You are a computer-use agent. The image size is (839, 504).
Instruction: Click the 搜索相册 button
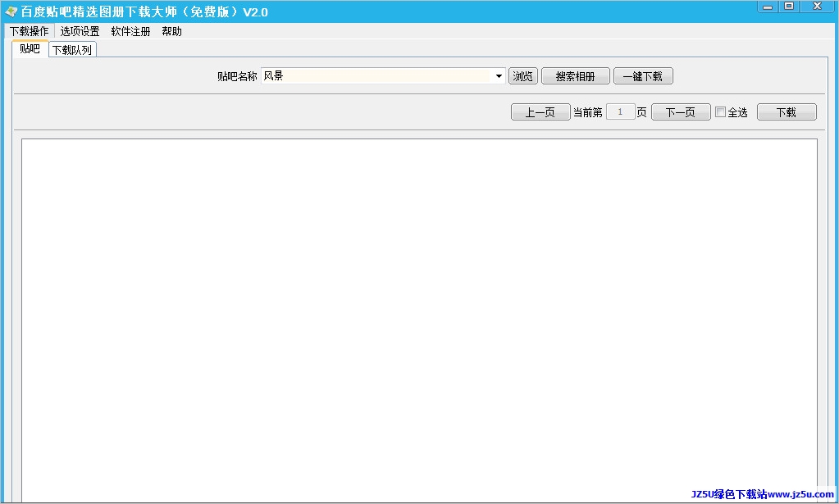(x=575, y=76)
